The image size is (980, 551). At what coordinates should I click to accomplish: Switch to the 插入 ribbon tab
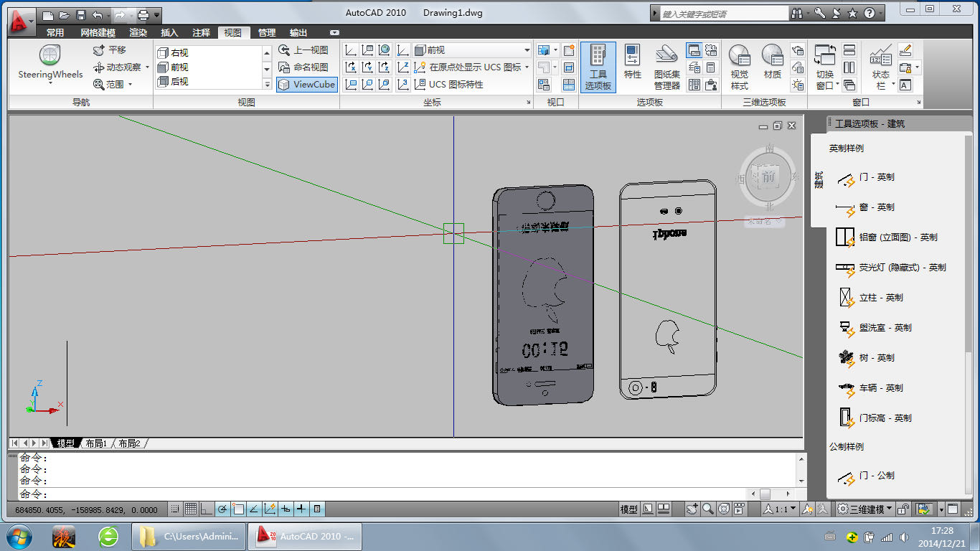click(x=169, y=32)
